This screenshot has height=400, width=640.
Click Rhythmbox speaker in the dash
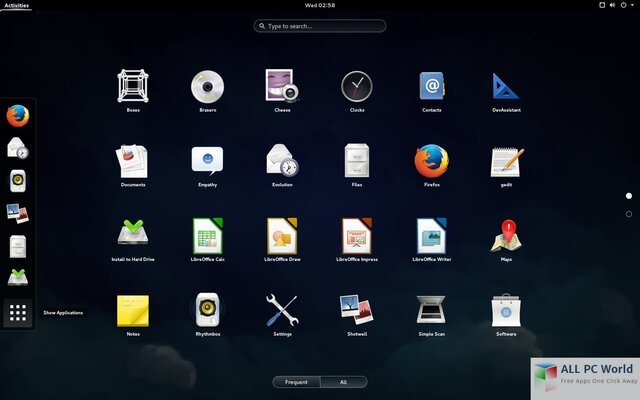[x=18, y=181]
